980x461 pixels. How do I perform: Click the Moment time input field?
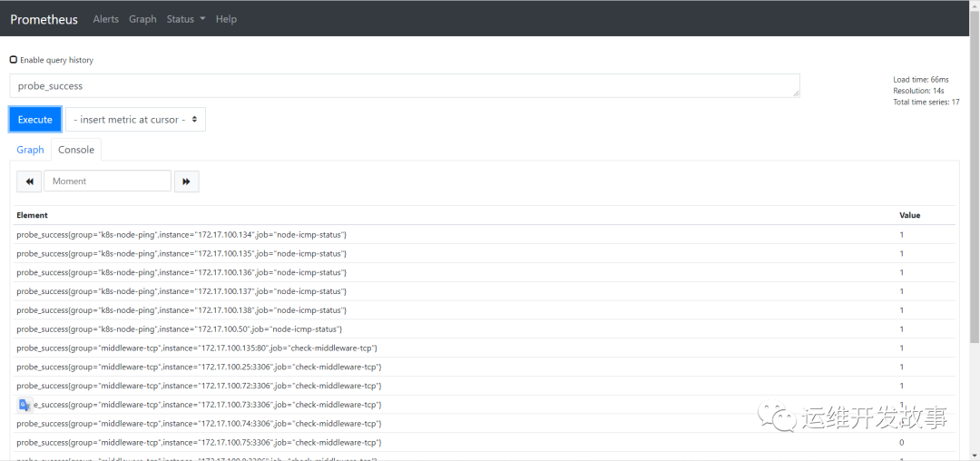(107, 181)
